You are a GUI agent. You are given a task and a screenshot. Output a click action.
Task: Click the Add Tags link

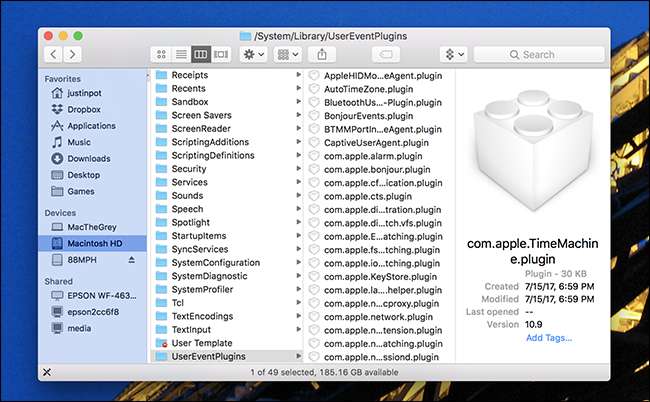549,338
